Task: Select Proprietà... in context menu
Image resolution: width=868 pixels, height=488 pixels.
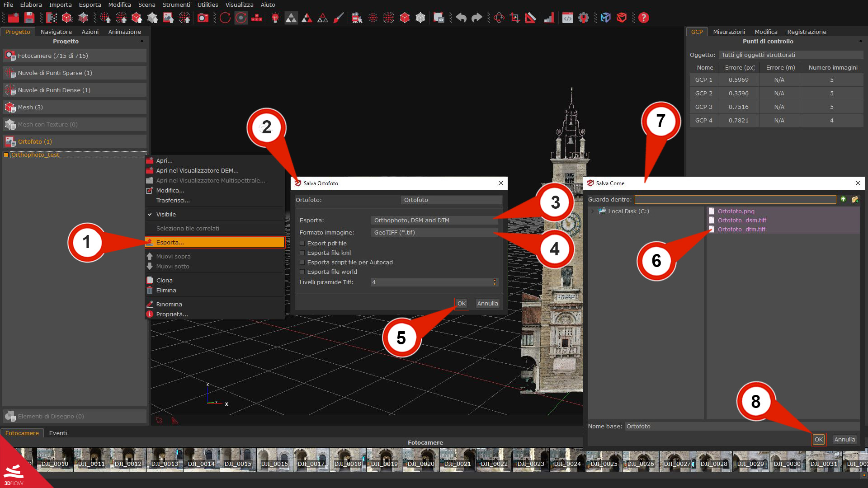Action: (x=214, y=314)
